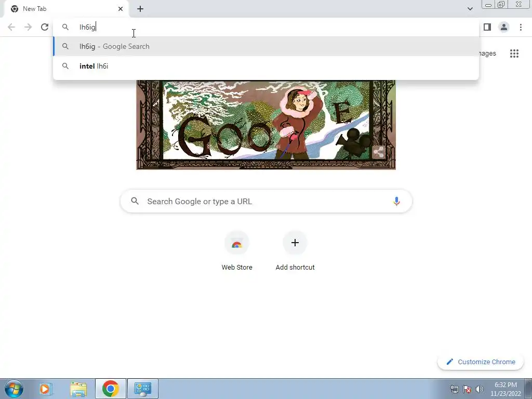Focus the 'Search Google or type a URL' box
Image resolution: width=532 pixels, height=399 pixels.
(266, 201)
